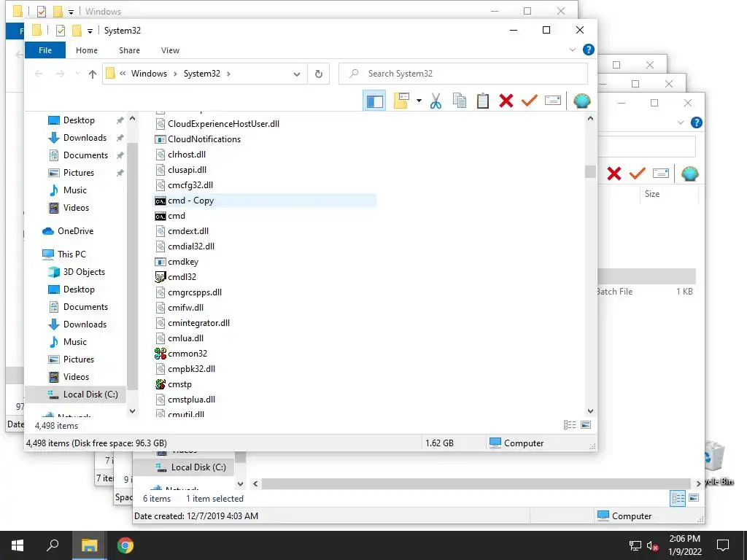The height and width of the screenshot is (560, 747).
Task: Select pinned Downloads in the navigation pane
Action: coord(85,138)
